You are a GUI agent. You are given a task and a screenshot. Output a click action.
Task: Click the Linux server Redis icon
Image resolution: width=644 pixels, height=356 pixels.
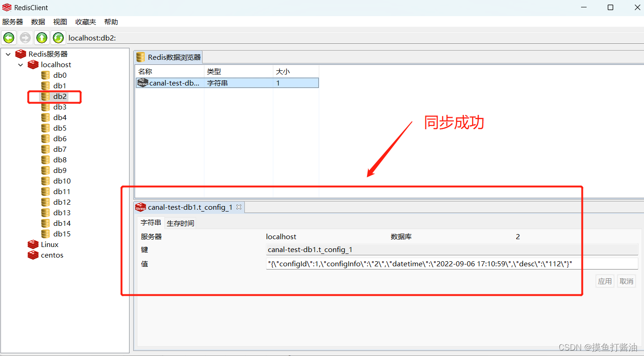(33, 244)
